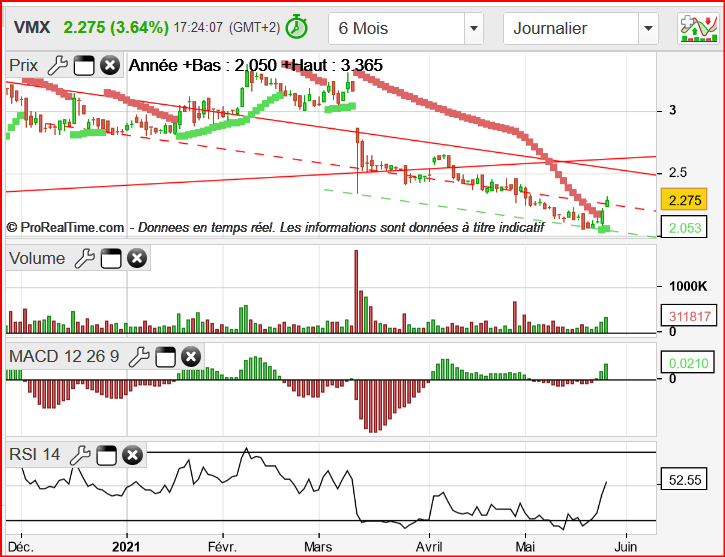Click the green stopwatch real-time icon
The width and height of the screenshot is (725, 557).
point(296,27)
